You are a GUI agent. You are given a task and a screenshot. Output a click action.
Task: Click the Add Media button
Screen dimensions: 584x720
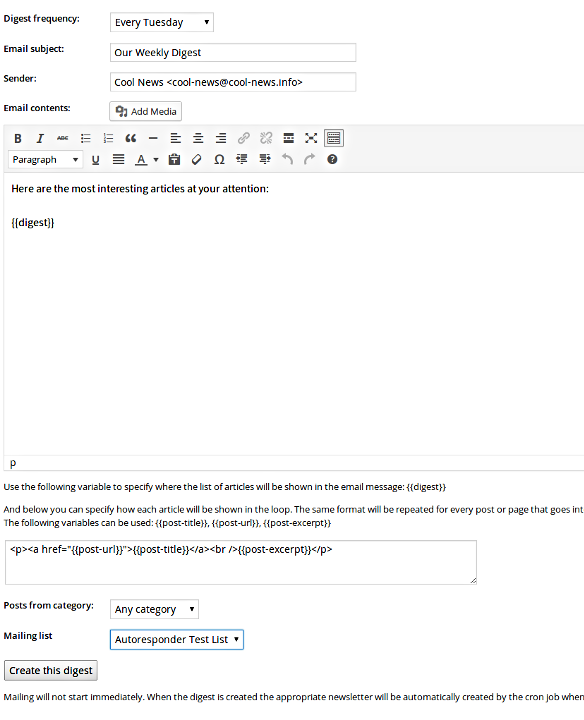(146, 111)
